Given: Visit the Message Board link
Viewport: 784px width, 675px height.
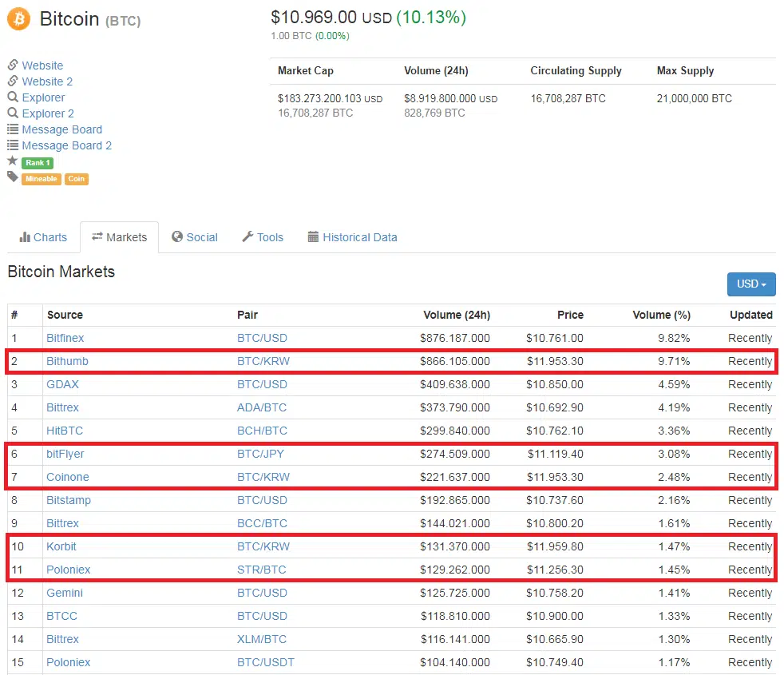Looking at the screenshot, I should click(x=62, y=129).
